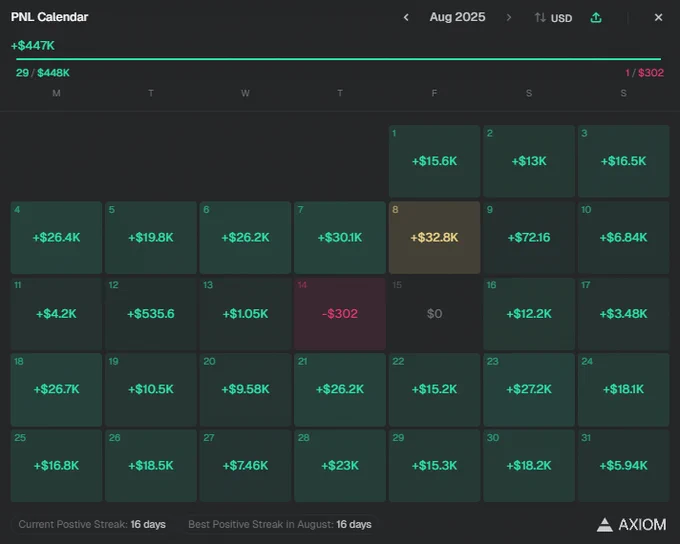Screen dimensions: 680x544
Task: Click the Current Positive Streak badge
Action: click(x=92, y=524)
